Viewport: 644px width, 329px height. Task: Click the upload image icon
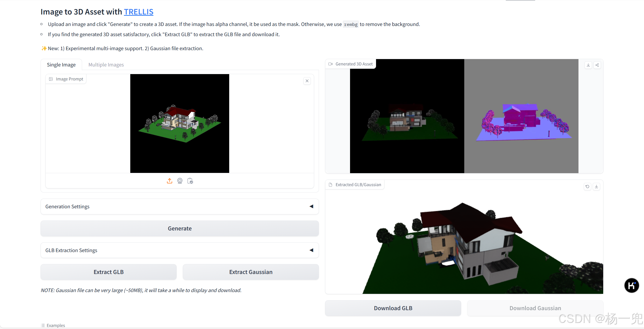pos(170,181)
